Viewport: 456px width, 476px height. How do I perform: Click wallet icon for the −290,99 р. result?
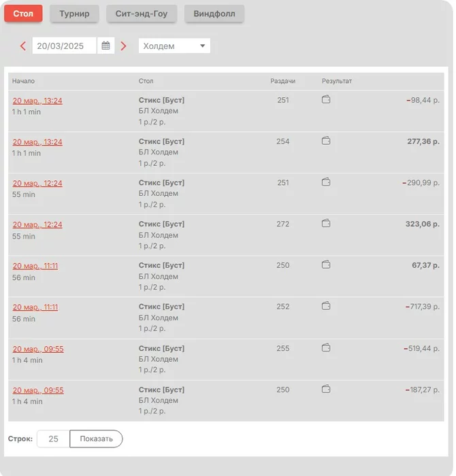pos(326,182)
